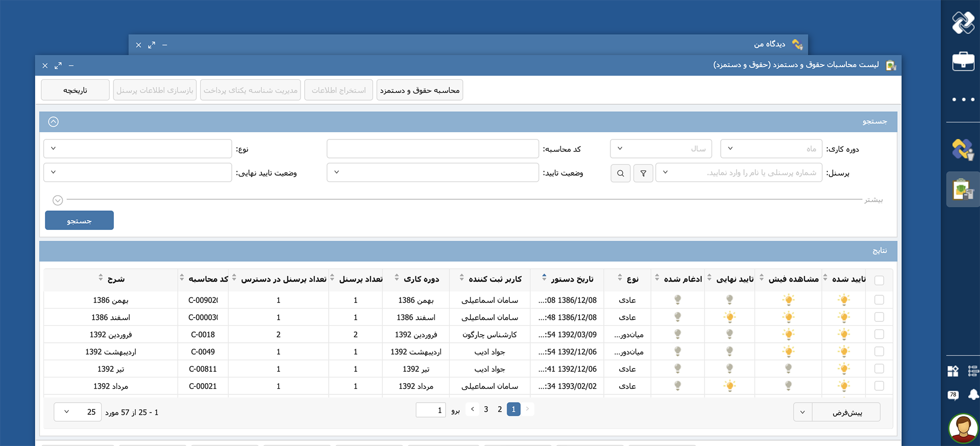Open the ماه month dropdown
The width and height of the screenshot is (980, 446).
(771, 149)
